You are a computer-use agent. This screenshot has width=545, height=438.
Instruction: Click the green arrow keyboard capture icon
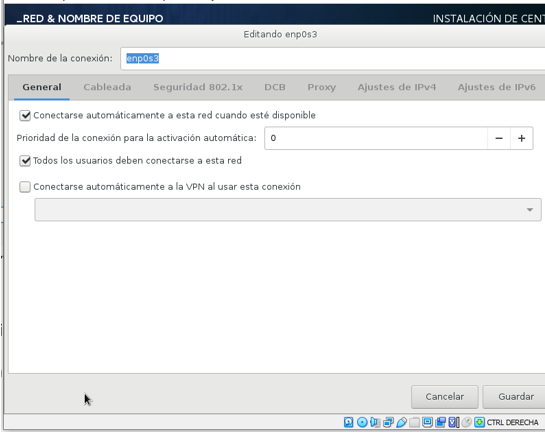[x=479, y=422]
